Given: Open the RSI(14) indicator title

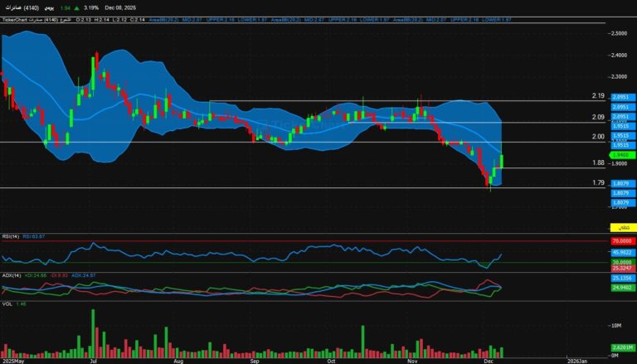Looking at the screenshot, I should (x=12, y=236).
